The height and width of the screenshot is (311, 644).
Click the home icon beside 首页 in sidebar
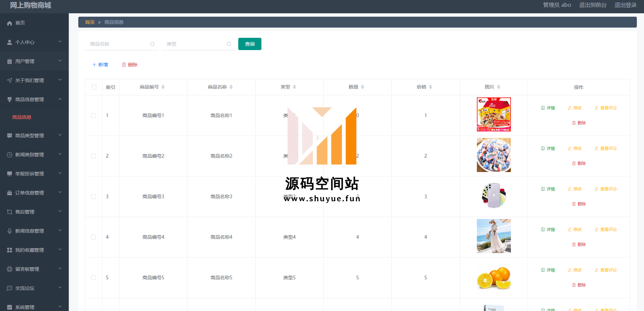[x=10, y=23]
